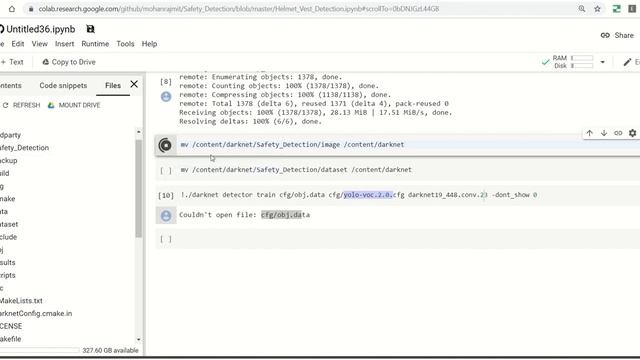This screenshot has height=360, width=640.
Task: Click the file panel scrollbar thumb
Action: 139,188
